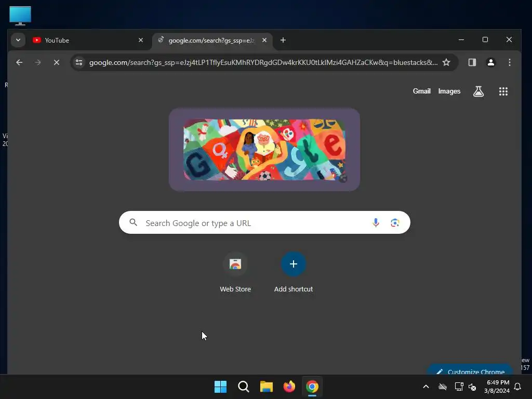
Task: Open notifications bell icon
Action: point(518,387)
